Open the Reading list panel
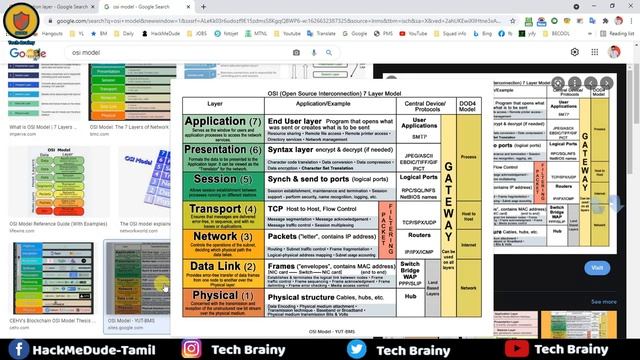 617,33
